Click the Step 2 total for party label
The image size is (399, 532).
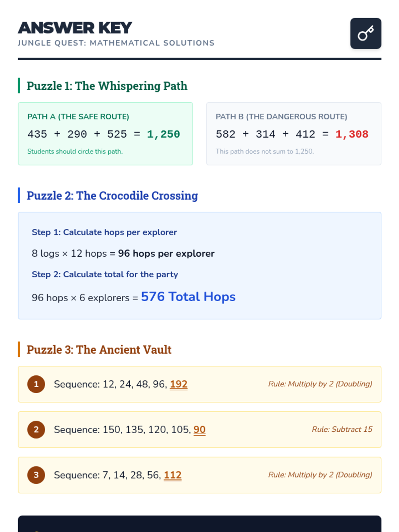click(105, 274)
